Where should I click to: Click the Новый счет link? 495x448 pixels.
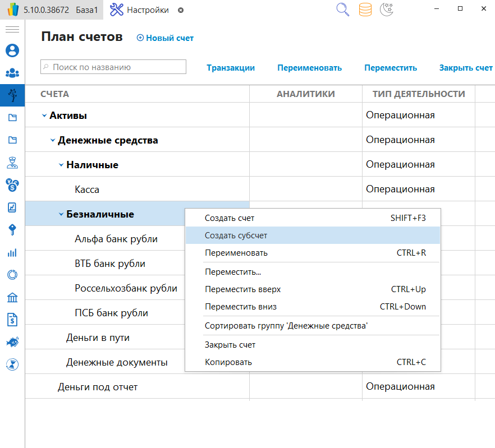(166, 38)
